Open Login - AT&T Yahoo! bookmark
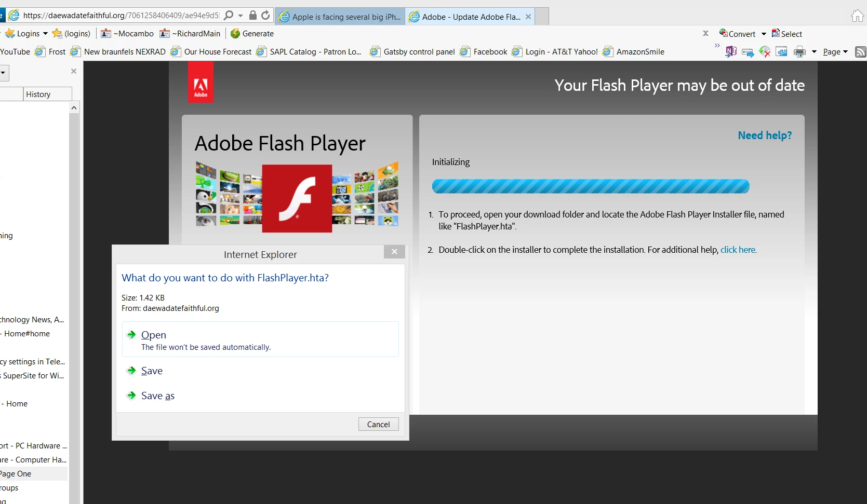The image size is (867, 504). 555,52
